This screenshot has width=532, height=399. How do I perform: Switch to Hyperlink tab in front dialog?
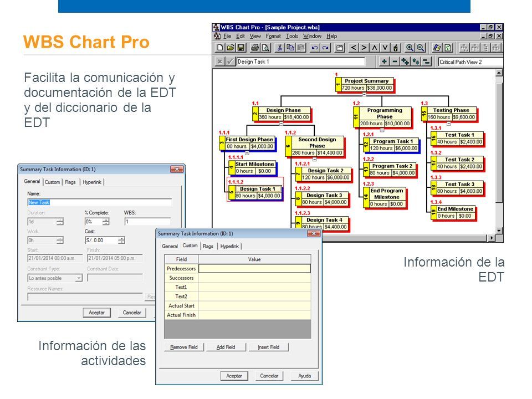click(229, 246)
